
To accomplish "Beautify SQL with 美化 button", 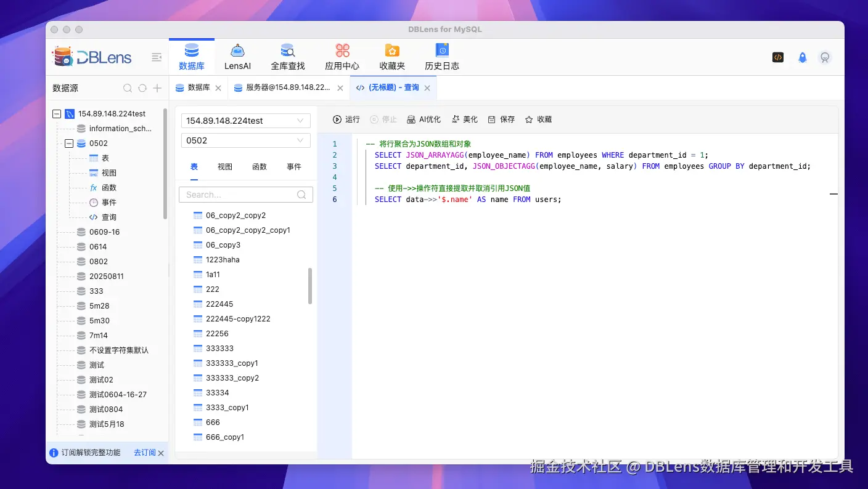I will coord(465,119).
